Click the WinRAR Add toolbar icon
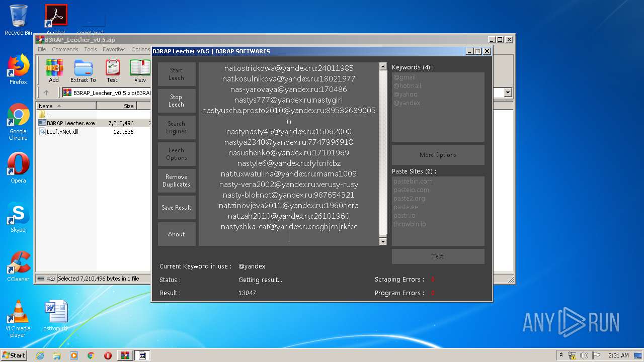Viewport: 644px width, 362px height. pos(54,71)
